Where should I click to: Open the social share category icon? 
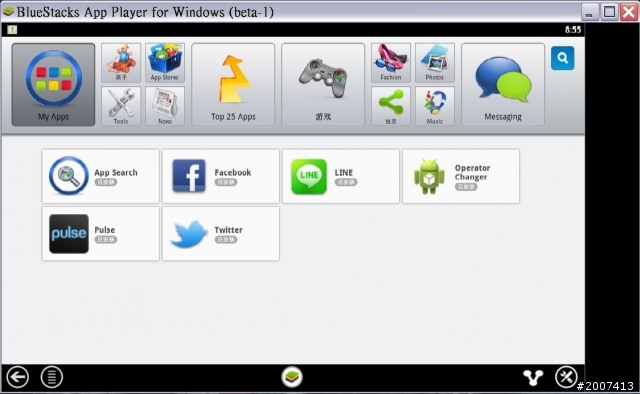point(391,106)
